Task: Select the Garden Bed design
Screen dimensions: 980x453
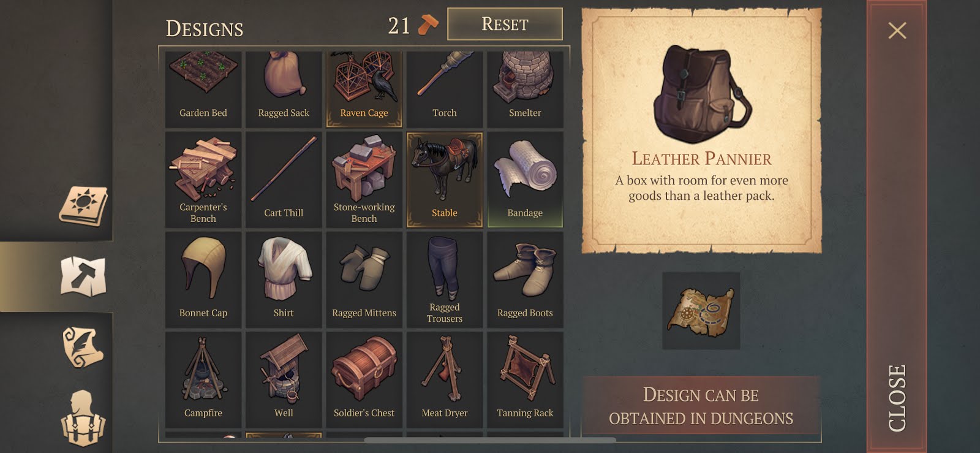Action: [x=203, y=89]
